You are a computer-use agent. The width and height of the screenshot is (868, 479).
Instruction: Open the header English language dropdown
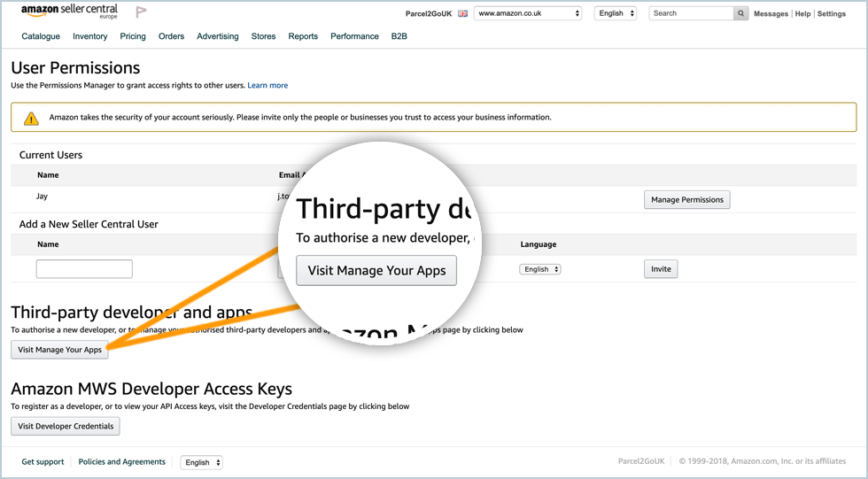pyautogui.click(x=616, y=13)
